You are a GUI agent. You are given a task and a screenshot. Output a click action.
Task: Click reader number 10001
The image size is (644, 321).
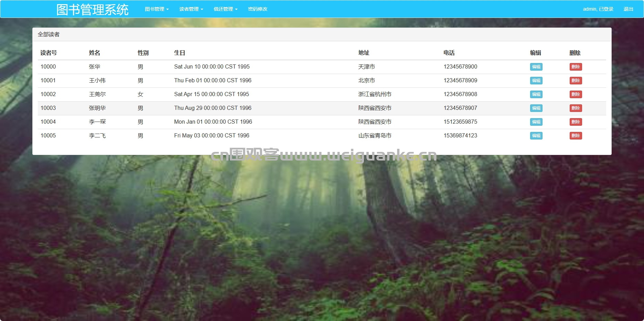(x=48, y=81)
